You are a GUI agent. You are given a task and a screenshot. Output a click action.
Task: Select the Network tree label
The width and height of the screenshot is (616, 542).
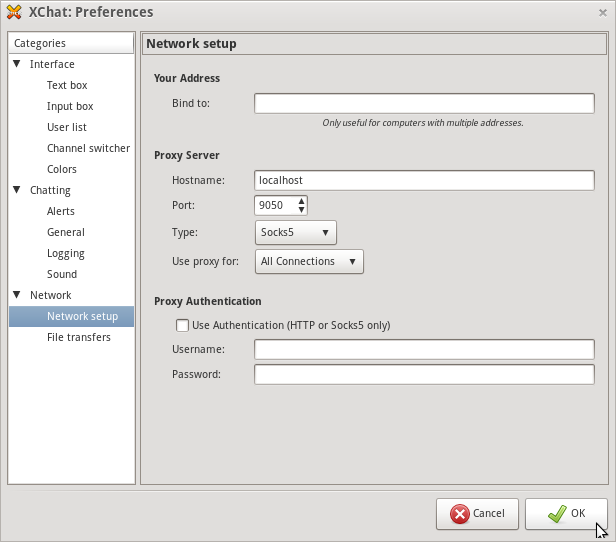click(51, 295)
